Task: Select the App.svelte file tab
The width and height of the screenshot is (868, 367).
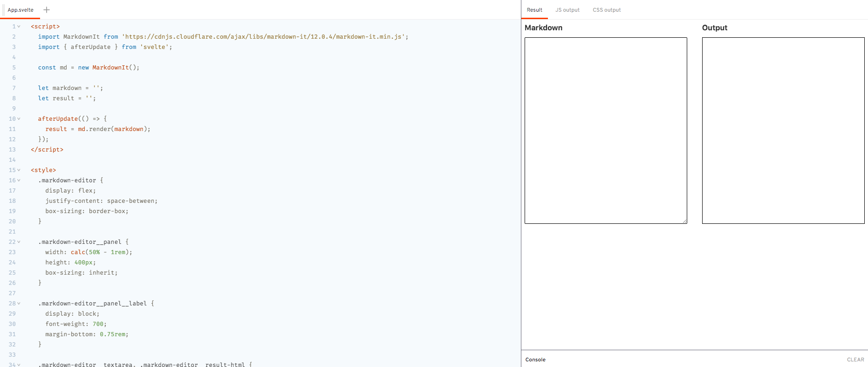Action: [x=21, y=10]
